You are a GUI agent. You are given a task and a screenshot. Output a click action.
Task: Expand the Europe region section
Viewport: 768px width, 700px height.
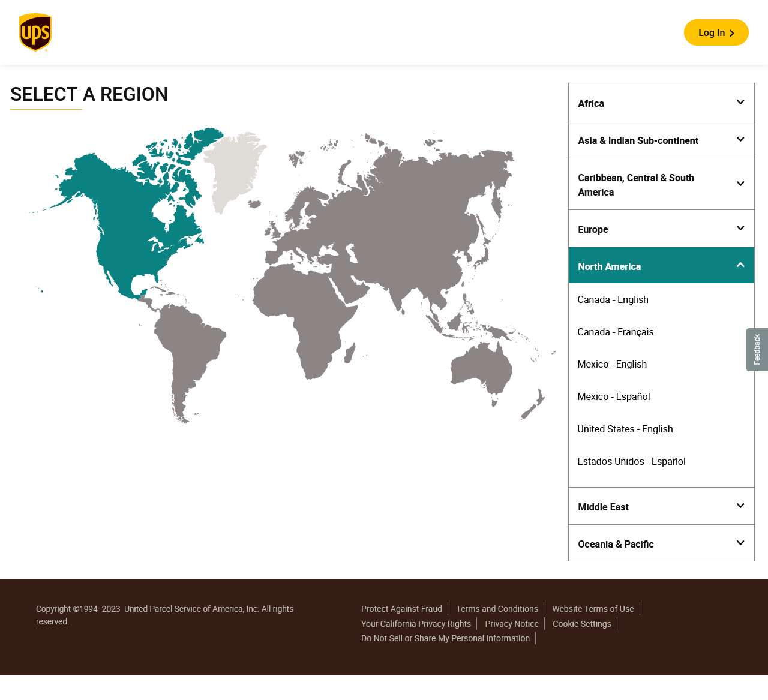pyautogui.click(x=661, y=229)
